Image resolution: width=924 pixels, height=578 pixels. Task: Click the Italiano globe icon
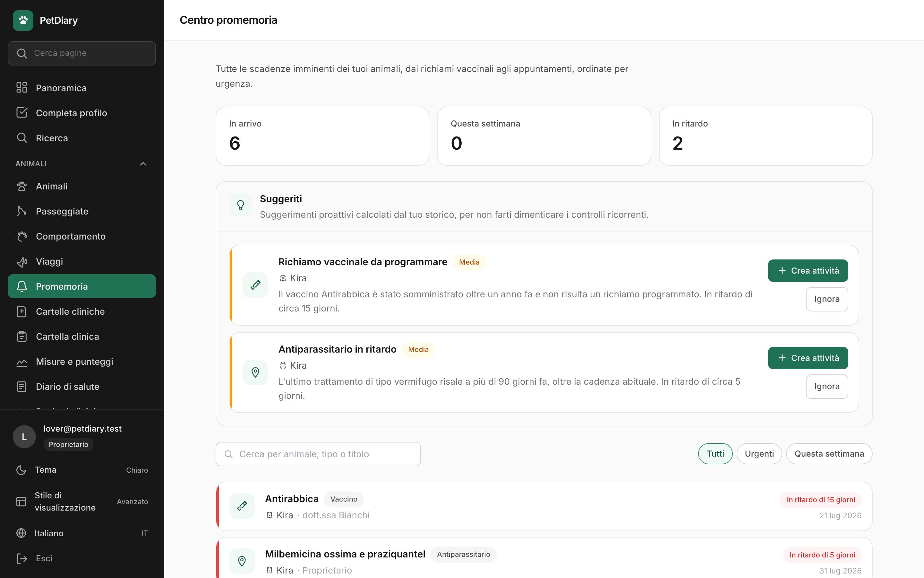click(21, 533)
